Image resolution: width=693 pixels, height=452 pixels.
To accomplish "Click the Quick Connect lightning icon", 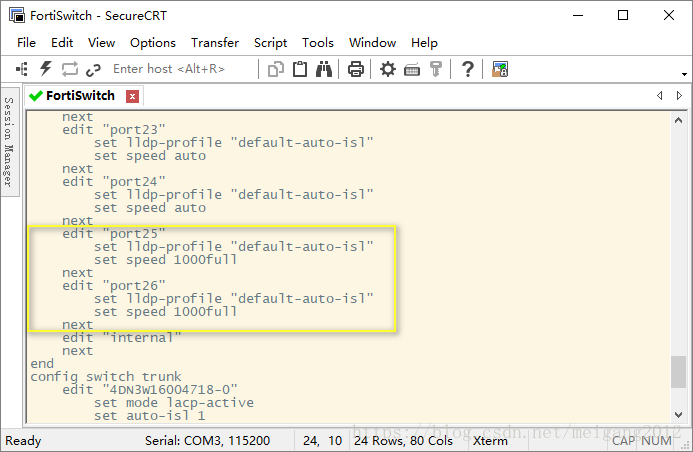I will pyautogui.click(x=46, y=69).
